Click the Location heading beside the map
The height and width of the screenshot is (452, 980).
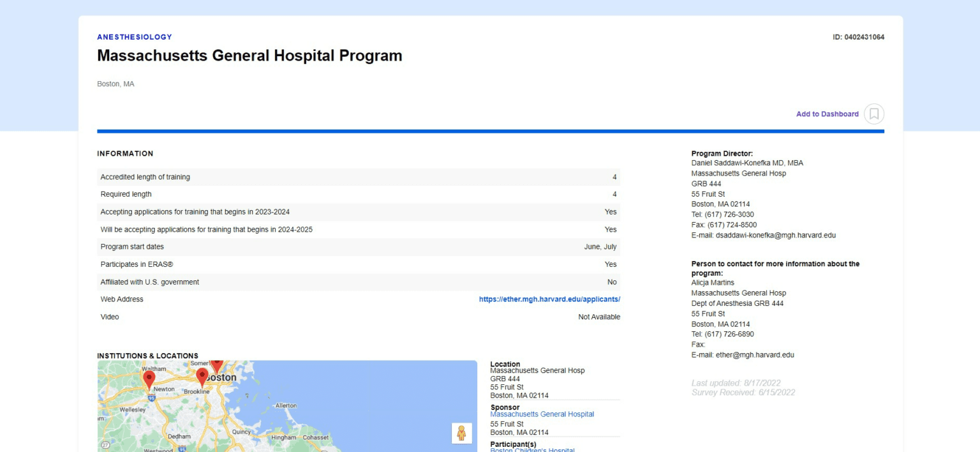pos(505,365)
